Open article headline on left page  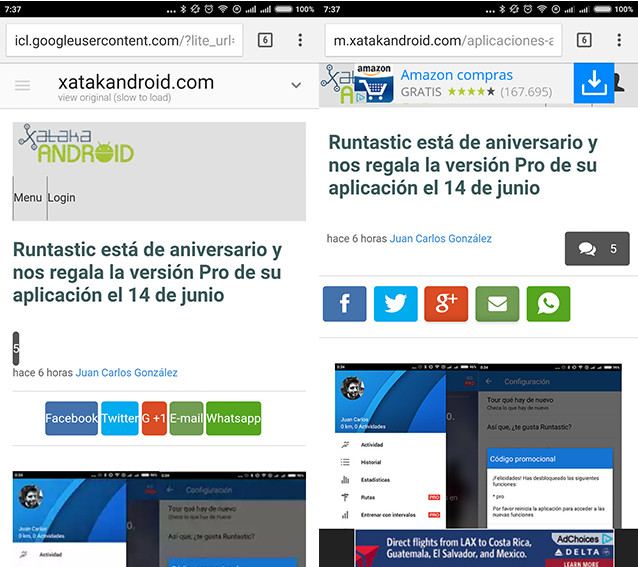click(x=147, y=272)
